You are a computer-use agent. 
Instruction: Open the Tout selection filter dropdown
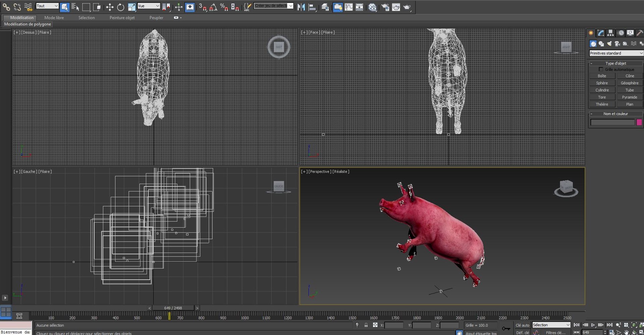point(47,6)
